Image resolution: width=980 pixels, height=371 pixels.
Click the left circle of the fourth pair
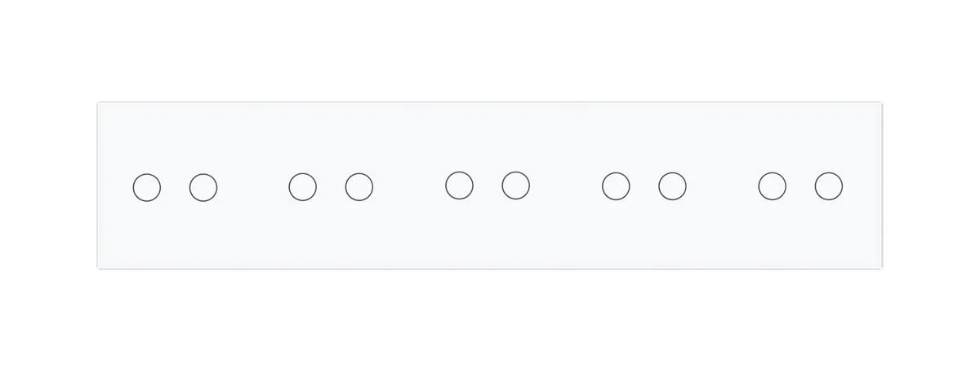[616, 186]
